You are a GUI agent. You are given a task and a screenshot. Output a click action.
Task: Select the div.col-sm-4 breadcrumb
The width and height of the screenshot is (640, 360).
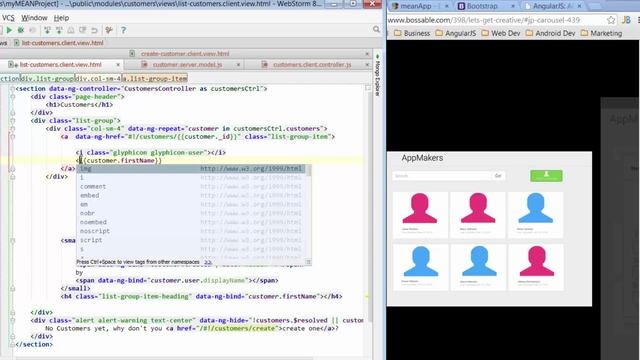(98, 78)
